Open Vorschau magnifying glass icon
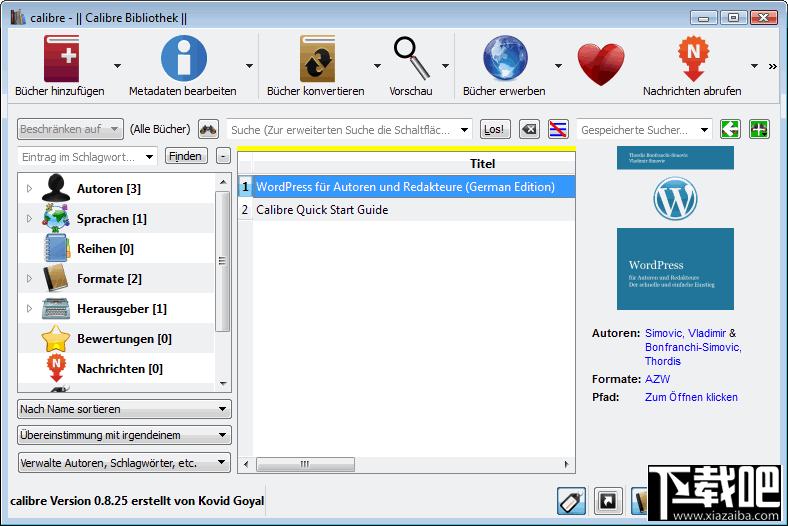 tap(412, 58)
